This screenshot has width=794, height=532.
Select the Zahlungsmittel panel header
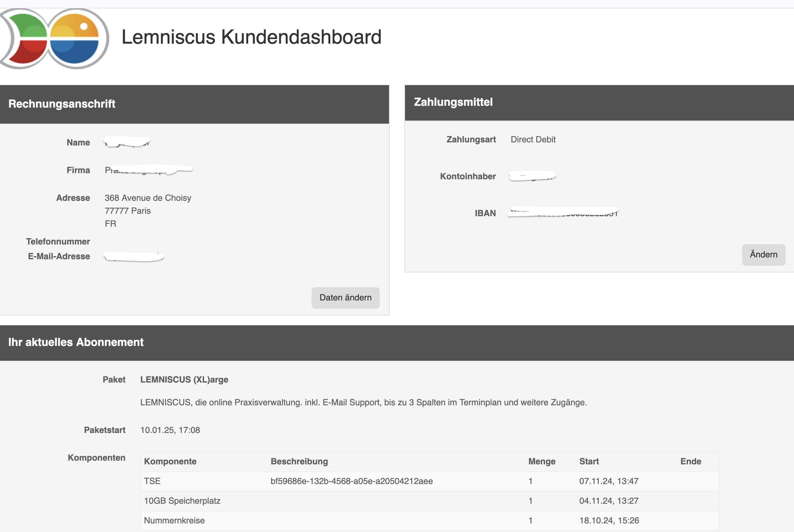599,102
